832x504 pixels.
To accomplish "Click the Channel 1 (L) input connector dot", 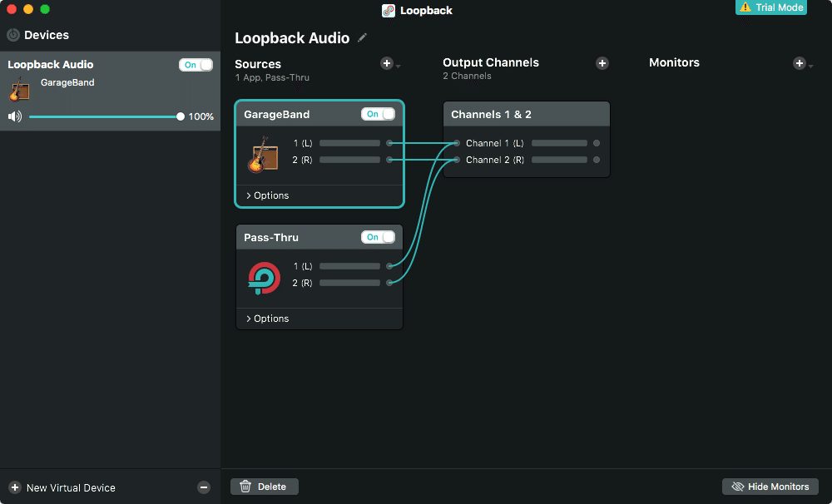I will [456, 143].
